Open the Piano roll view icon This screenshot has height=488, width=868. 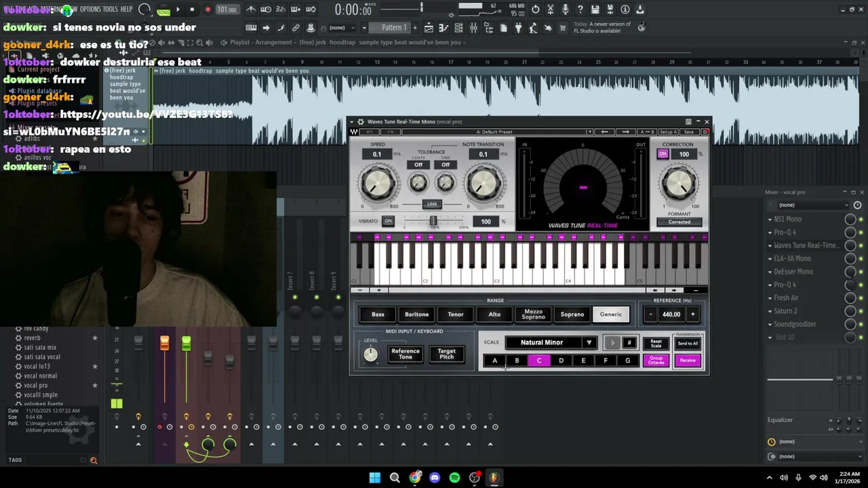[x=443, y=28]
